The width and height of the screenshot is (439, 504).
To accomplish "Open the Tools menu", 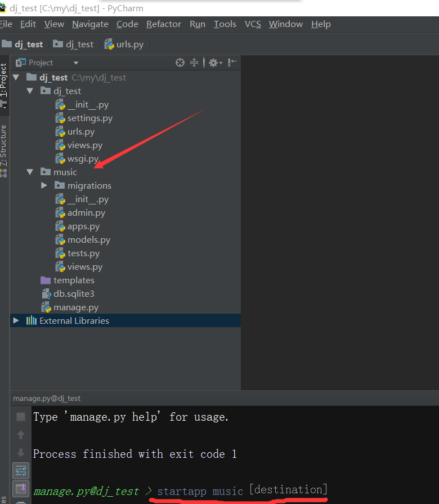I will click(225, 24).
